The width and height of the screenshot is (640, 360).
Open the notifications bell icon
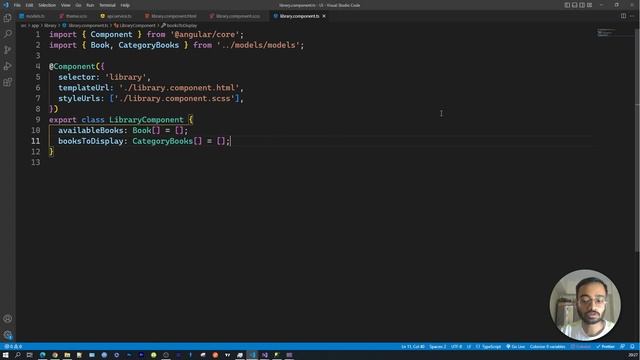pyautogui.click(x=632, y=347)
